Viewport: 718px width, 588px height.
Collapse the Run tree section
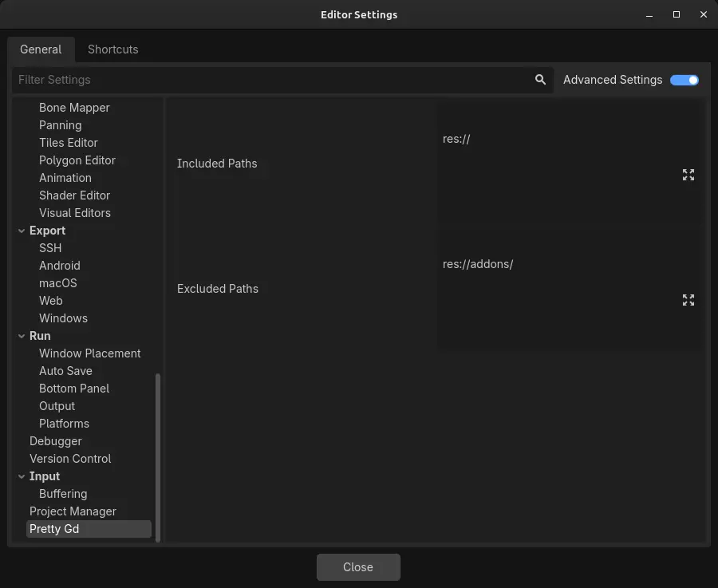click(22, 336)
